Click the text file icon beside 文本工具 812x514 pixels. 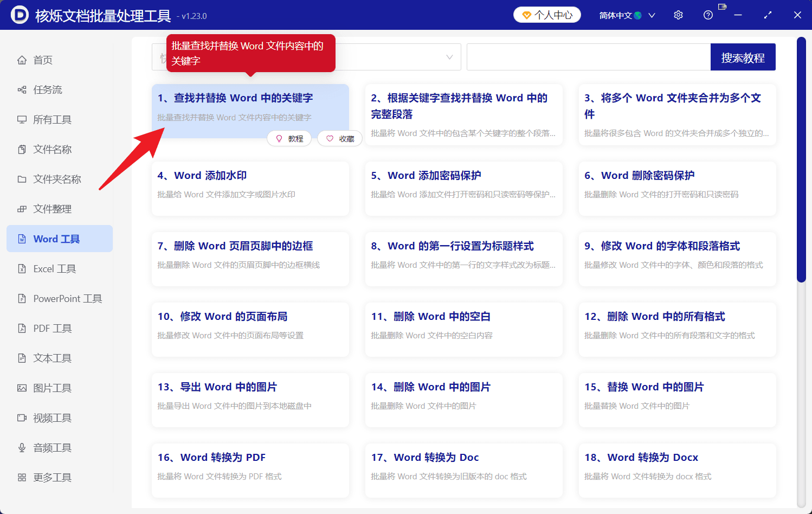pyautogui.click(x=22, y=358)
